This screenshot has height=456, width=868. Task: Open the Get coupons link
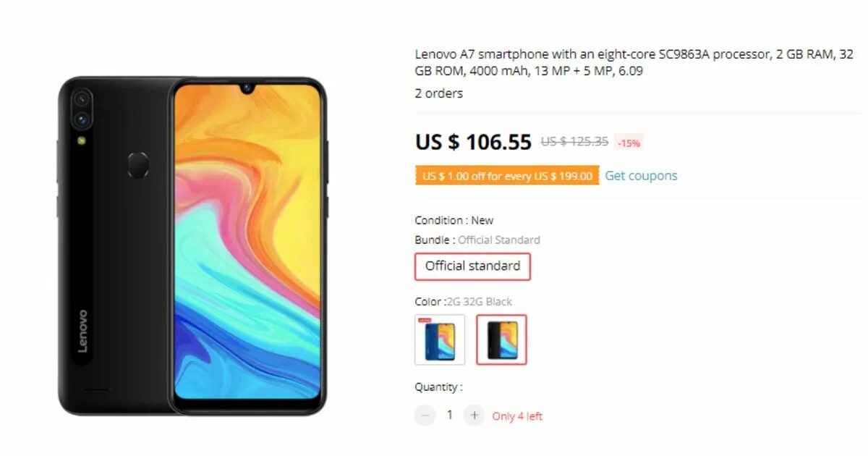641,176
